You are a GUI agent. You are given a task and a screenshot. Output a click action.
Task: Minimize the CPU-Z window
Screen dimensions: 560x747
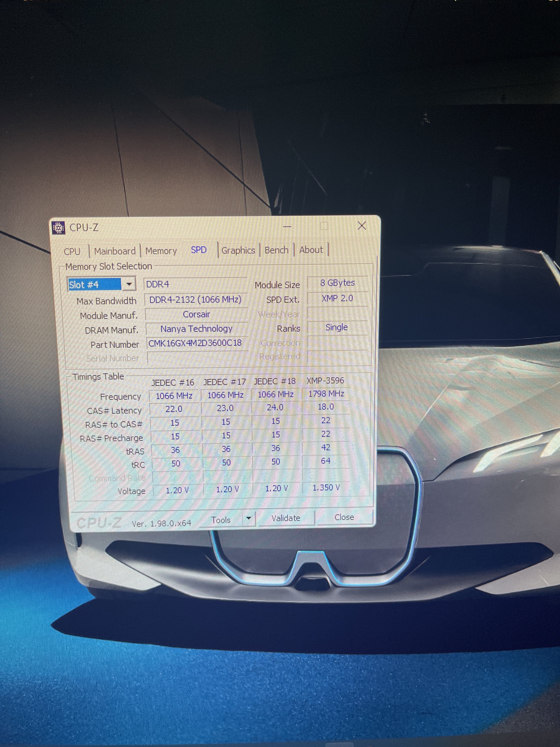pyautogui.click(x=287, y=227)
